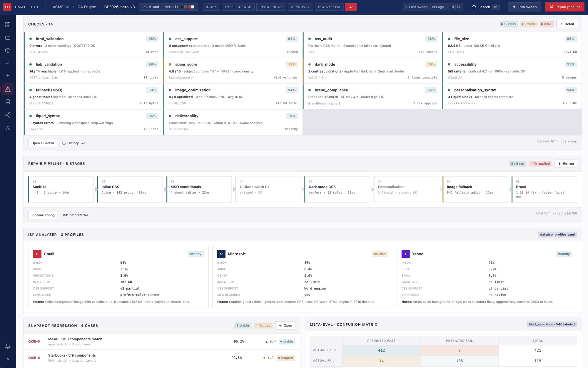The width and height of the screenshot is (588, 368).
Task: Switch to the INTELLIGENCE tab
Action: [x=238, y=7]
